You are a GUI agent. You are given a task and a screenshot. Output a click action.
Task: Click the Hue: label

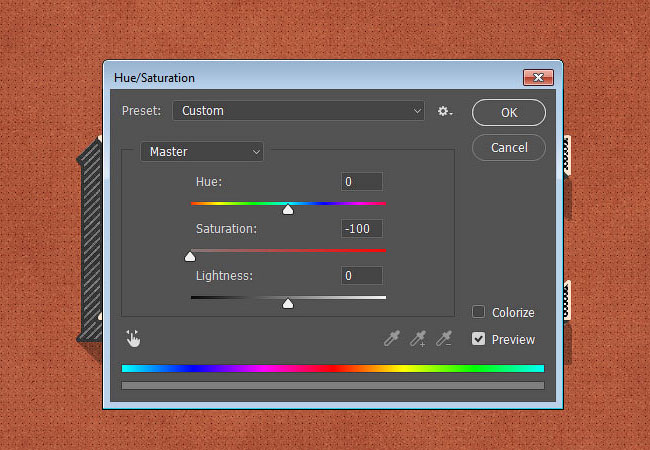(x=209, y=181)
